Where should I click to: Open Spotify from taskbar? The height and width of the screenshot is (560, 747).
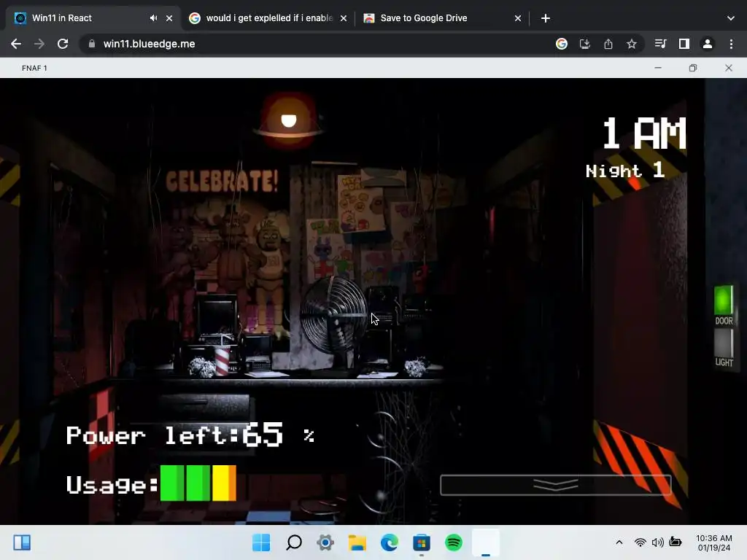pyautogui.click(x=454, y=542)
